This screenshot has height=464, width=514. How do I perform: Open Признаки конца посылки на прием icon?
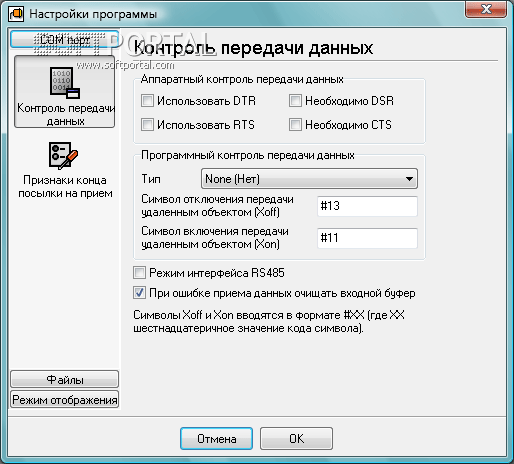63,155
